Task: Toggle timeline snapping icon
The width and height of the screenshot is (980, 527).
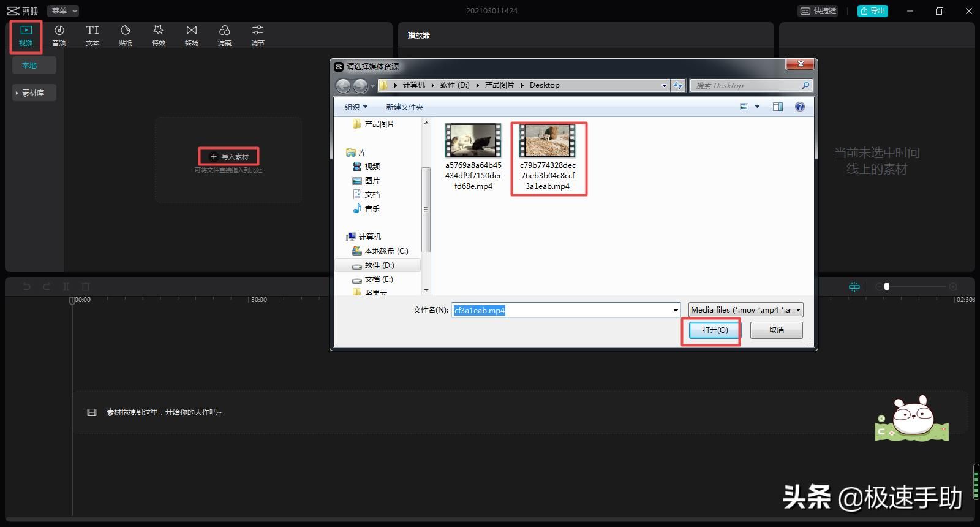Action: pos(854,286)
